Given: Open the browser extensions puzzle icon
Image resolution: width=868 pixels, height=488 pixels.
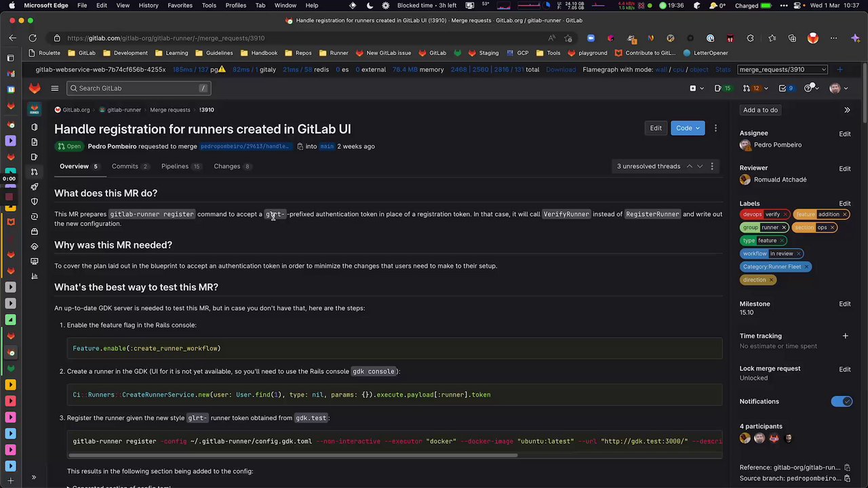Looking at the screenshot, I should coord(750,38).
